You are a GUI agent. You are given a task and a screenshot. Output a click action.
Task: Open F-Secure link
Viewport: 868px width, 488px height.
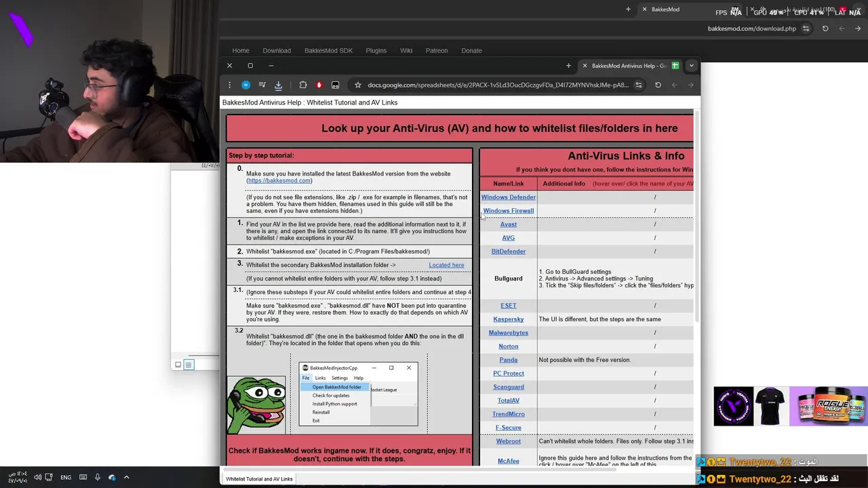coord(508,428)
